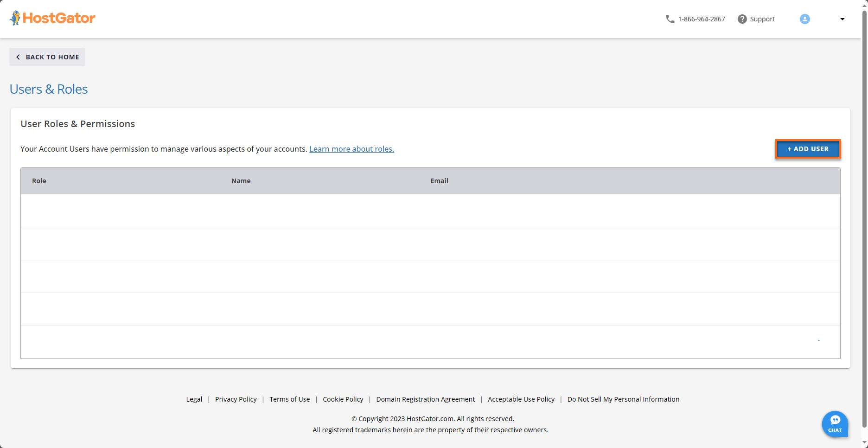This screenshot has height=448, width=868.
Task: Select the Email column header
Action: pos(439,181)
